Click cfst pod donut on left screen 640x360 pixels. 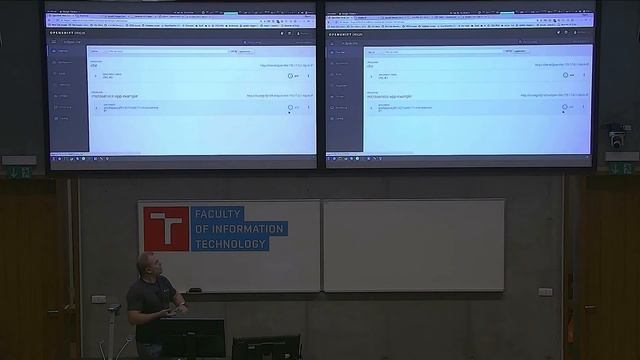(x=290, y=76)
